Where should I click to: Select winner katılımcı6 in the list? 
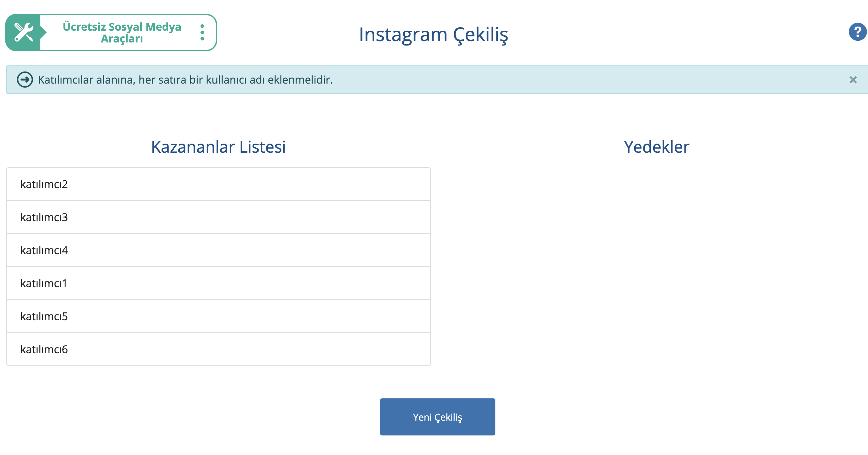pyautogui.click(x=219, y=349)
